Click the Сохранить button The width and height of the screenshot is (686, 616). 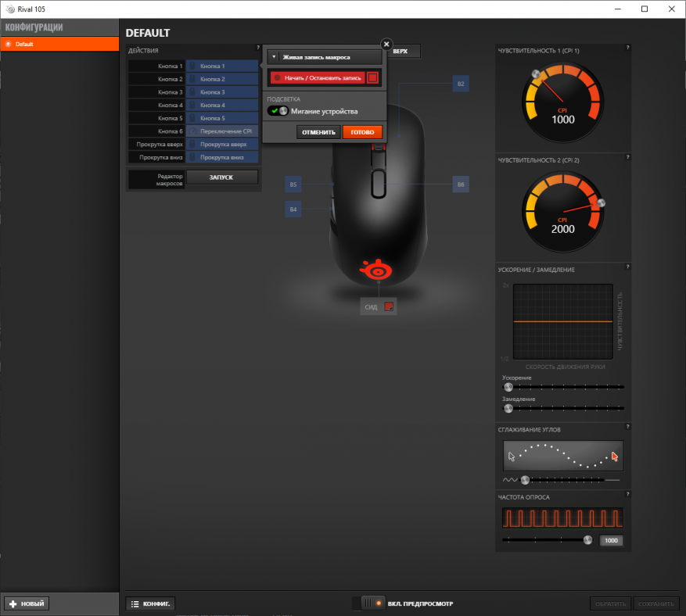(x=655, y=603)
